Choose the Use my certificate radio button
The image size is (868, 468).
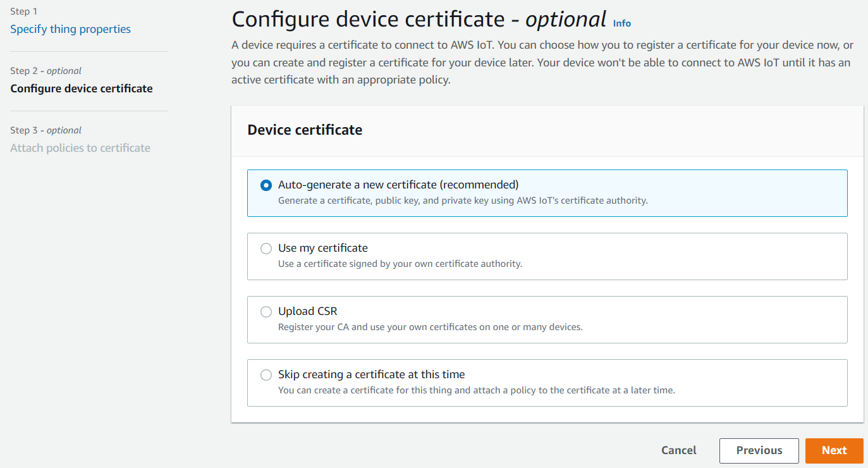266,249
